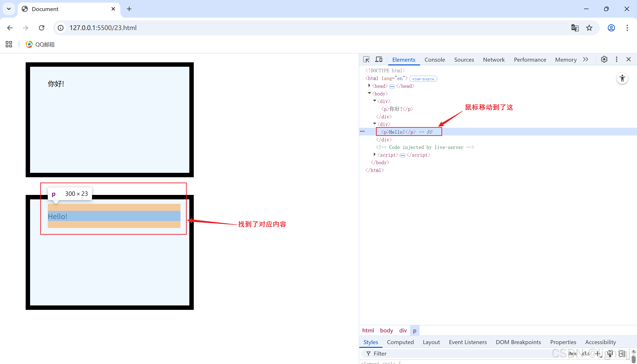Show more DevTools tabs chevron
Screen dimensions: 637x364
tap(585, 59)
